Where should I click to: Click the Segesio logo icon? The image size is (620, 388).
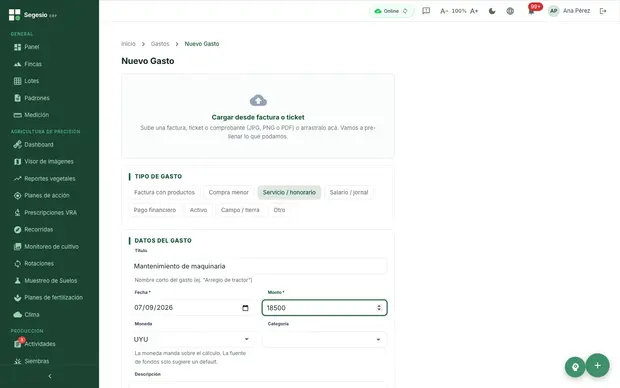[15, 15]
